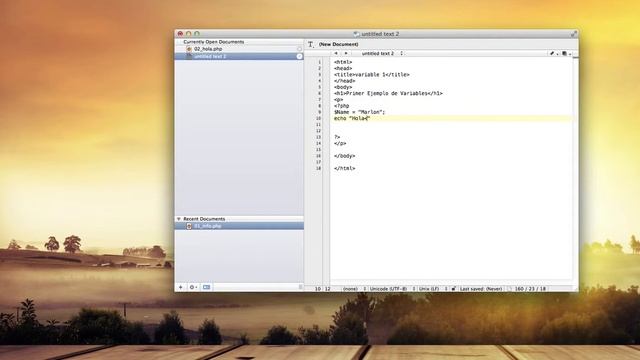Screen dimensions: 640x360
Task: Click the 'Last saved: (Never)' status text
Action: click(481, 289)
